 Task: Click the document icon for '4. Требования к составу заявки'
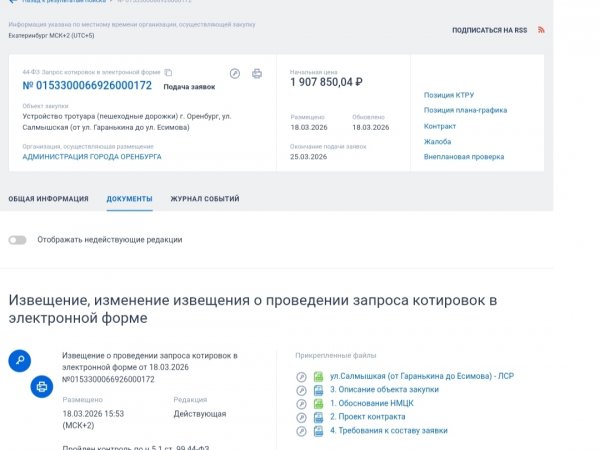(318, 431)
